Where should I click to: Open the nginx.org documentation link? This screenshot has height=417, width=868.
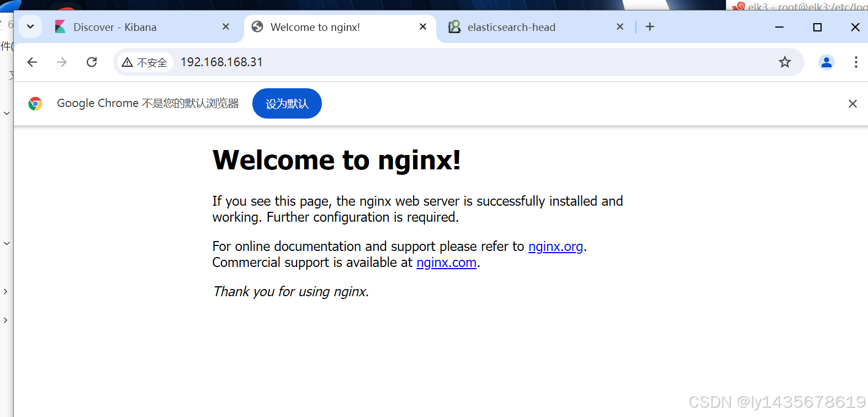pos(555,247)
